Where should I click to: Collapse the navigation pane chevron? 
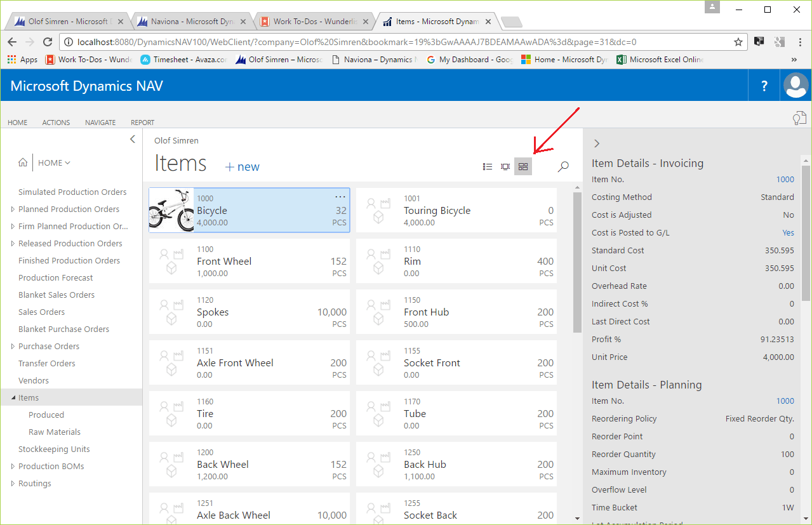(132, 139)
